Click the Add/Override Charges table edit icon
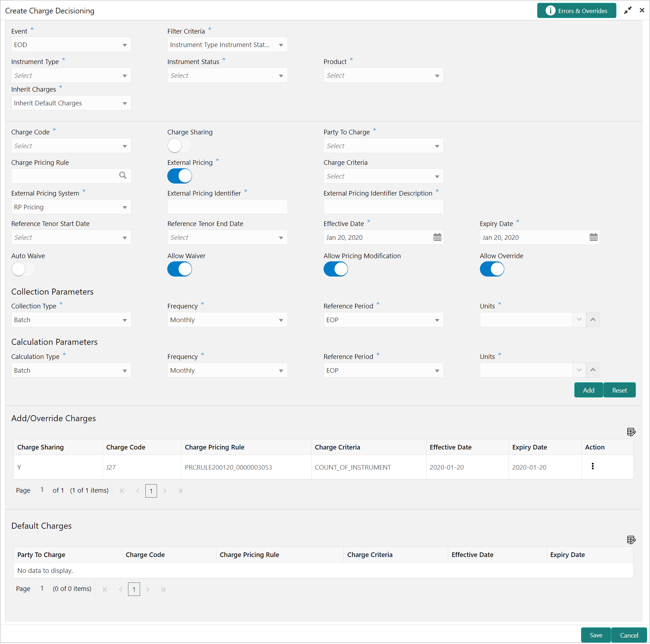Screen dimensions: 650x644 pos(631,432)
